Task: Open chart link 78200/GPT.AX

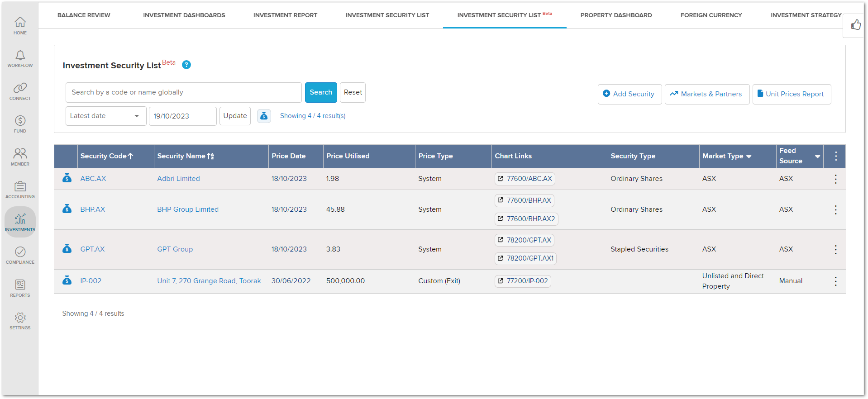Action: 525,240
